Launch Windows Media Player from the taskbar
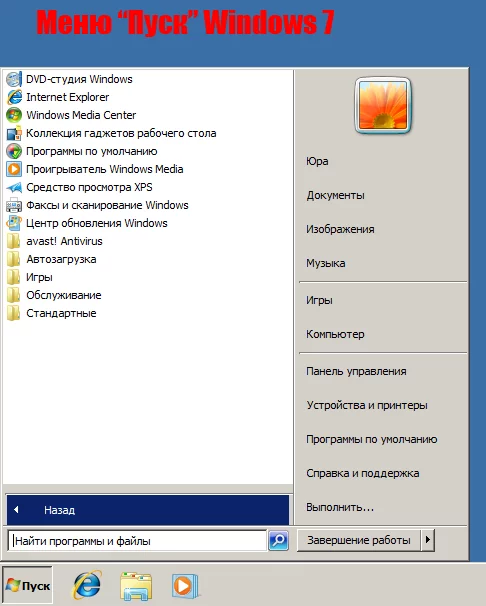The image size is (486, 606). click(185, 586)
